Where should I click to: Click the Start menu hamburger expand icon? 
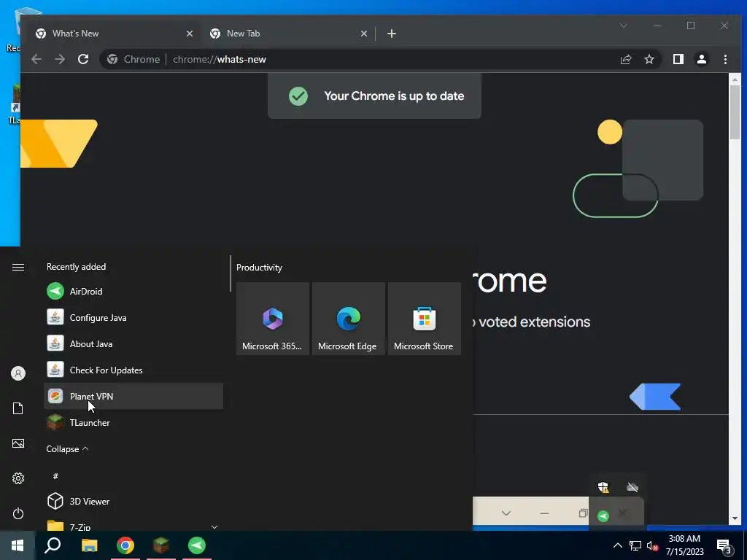coord(18,267)
